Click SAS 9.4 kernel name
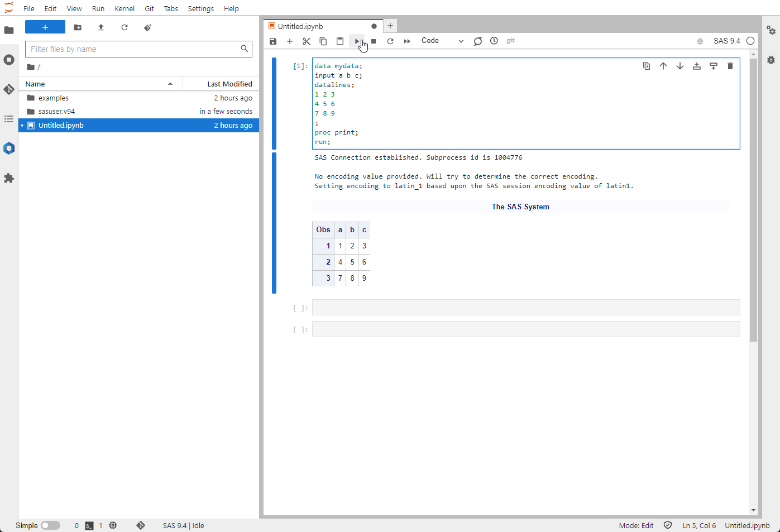This screenshot has height=532, width=780. [x=726, y=41]
